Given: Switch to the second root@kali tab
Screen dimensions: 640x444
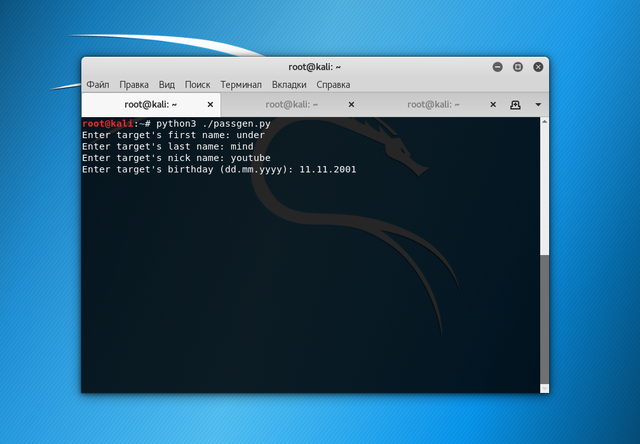Looking at the screenshot, I should [291, 104].
